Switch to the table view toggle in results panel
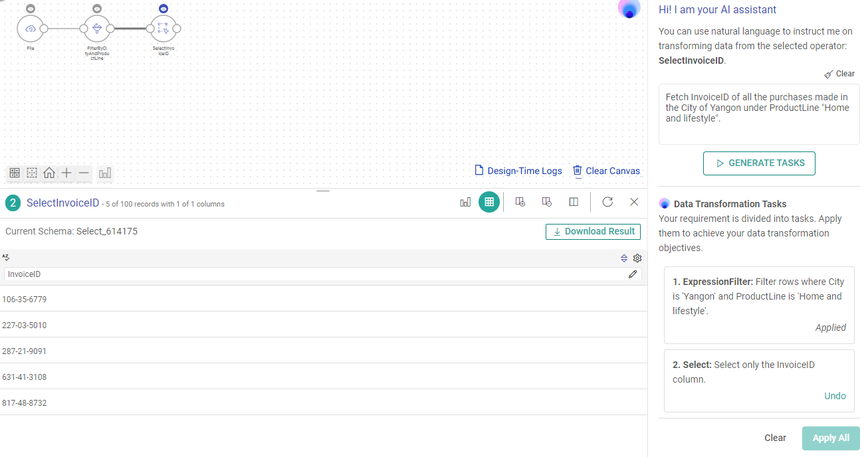This screenshot has height=457, width=868. [489, 201]
